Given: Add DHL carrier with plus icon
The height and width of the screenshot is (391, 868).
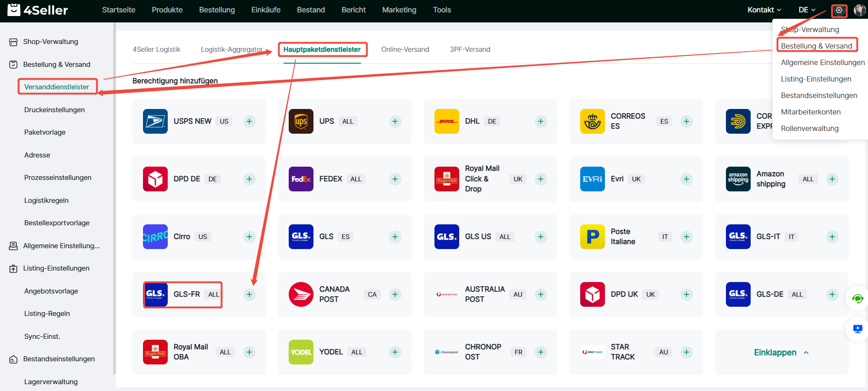Looking at the screenshot, I should click(x=541, y=121).
